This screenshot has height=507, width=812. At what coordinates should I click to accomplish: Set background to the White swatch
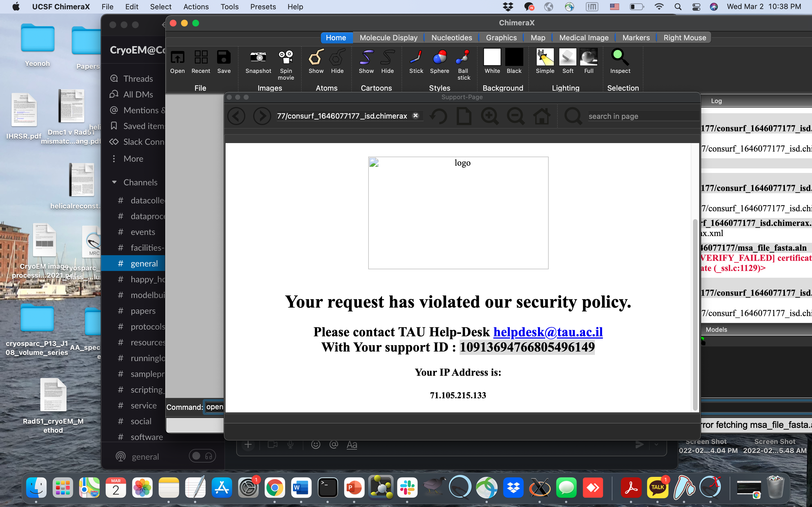click(x=492, y=58)
